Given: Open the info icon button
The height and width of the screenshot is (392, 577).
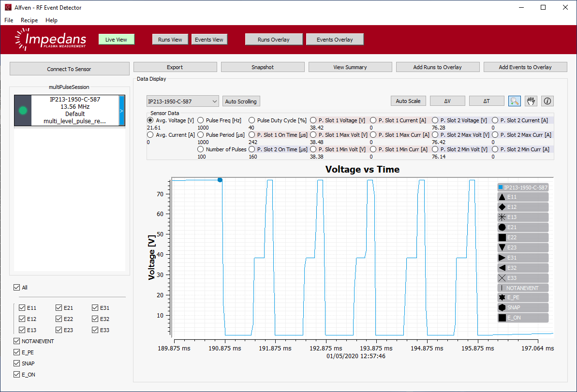Looking at the screenshot, I should coord(547,101).
